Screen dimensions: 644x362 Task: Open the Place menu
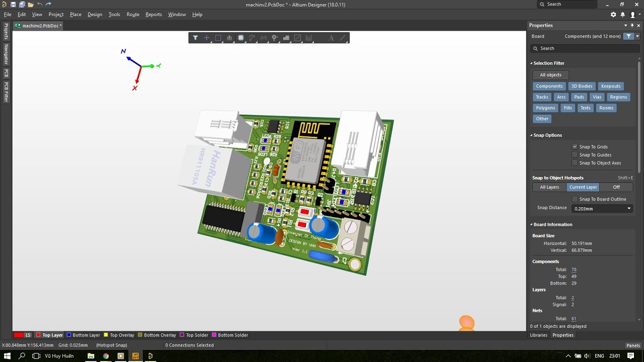coord(75,15)
